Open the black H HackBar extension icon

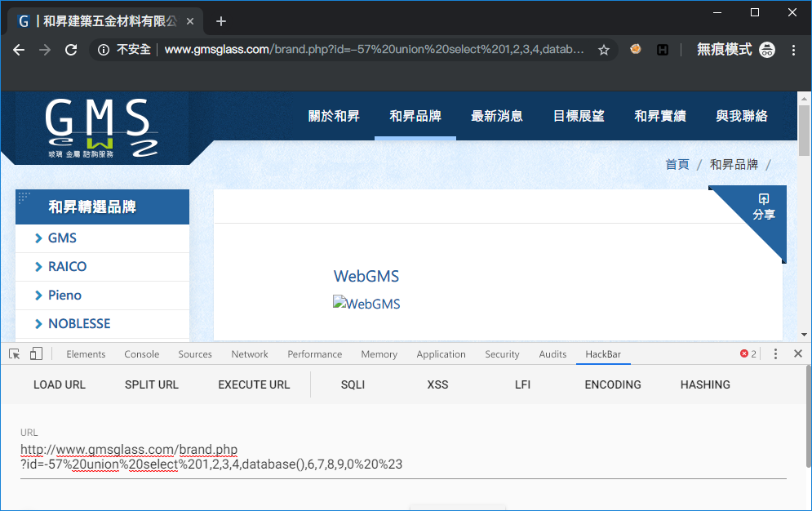coord(663,50)
